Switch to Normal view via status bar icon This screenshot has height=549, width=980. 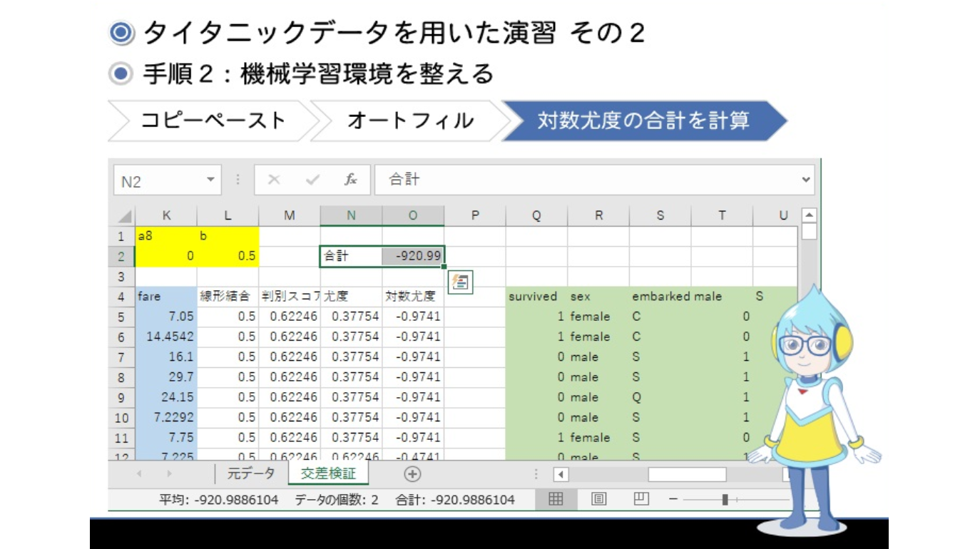point(556,499)
